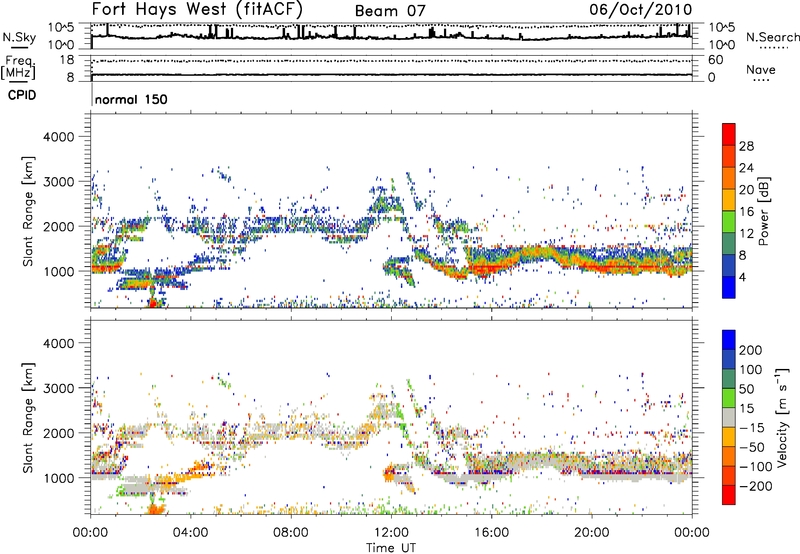
Task: Click the "16:00" time tick label
Action: (x=492, y=533)
